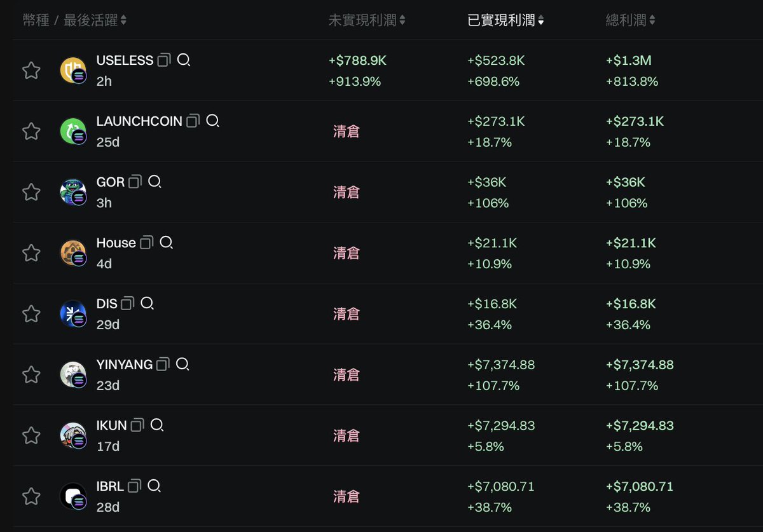Screen dimensions: 763x532
Task: Click the search icon beside IBRL
Action: [154, 486]
